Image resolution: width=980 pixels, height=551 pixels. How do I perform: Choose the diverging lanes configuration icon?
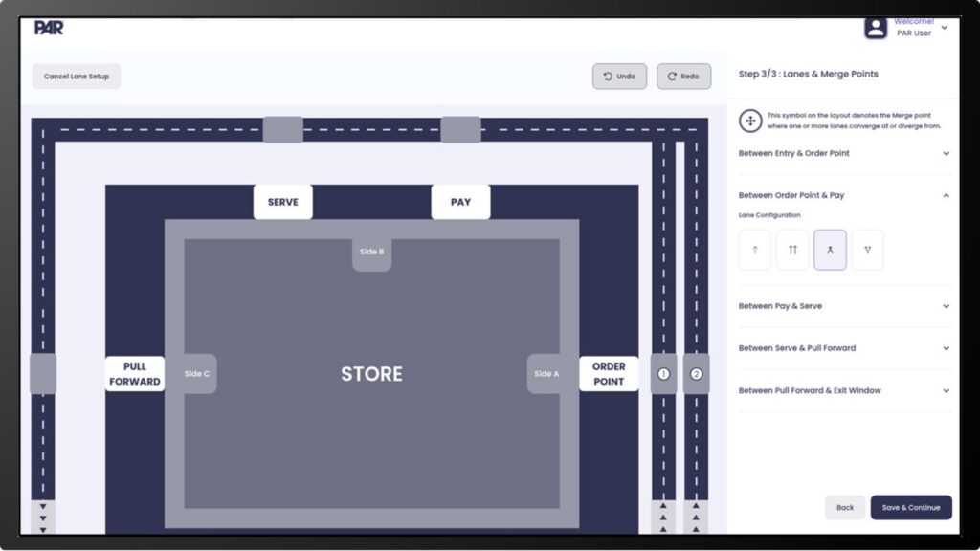tap(867, 250)
